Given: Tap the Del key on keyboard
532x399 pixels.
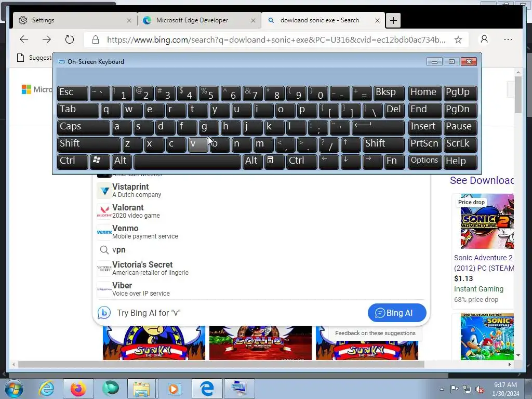Looking at the screenshot, I should 394,110.
